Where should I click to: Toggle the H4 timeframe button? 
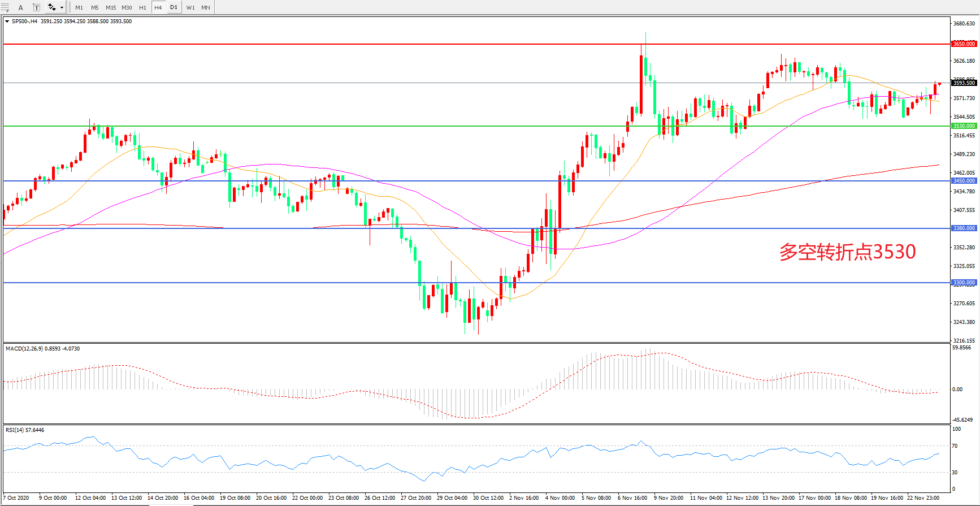[x=158, y=7]
